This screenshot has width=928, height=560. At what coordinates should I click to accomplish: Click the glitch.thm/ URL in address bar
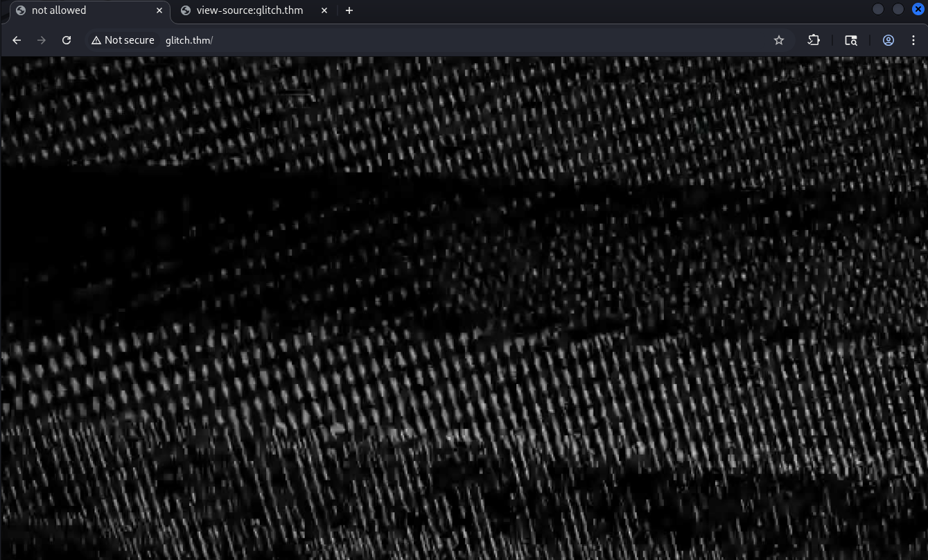click(x=189, y=40)
